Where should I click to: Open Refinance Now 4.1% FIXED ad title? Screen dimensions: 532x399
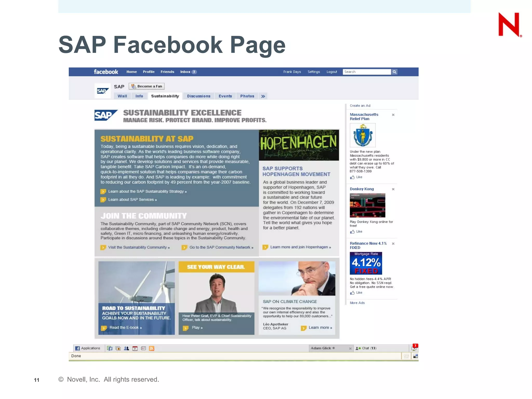click(x=368, y=245)
